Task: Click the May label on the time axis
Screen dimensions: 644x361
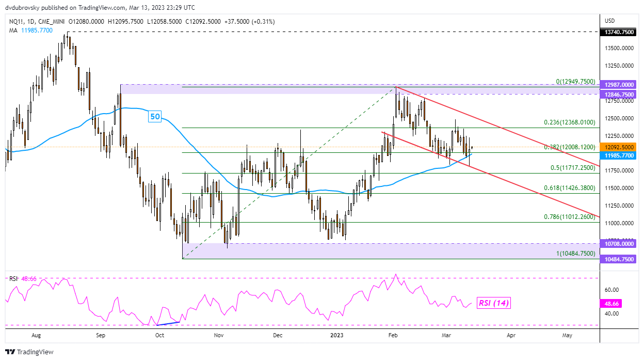Action: tap(567, 335)
